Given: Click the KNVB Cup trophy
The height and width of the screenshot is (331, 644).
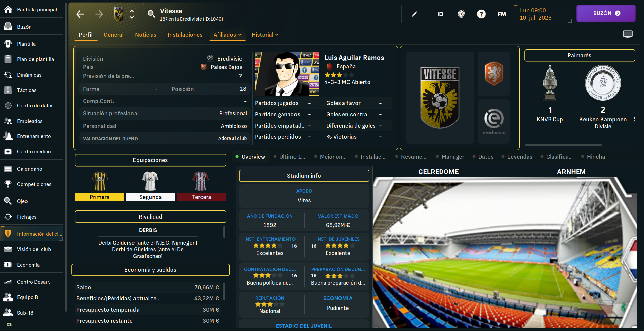Looking at the screenshot, I should pos(550,83).
